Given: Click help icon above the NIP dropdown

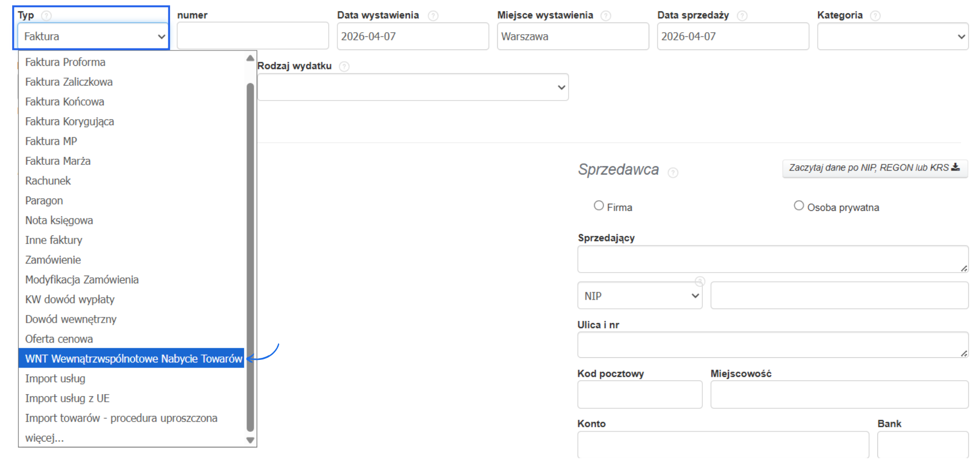Looking at the screenshot, I should click(700, 281).
